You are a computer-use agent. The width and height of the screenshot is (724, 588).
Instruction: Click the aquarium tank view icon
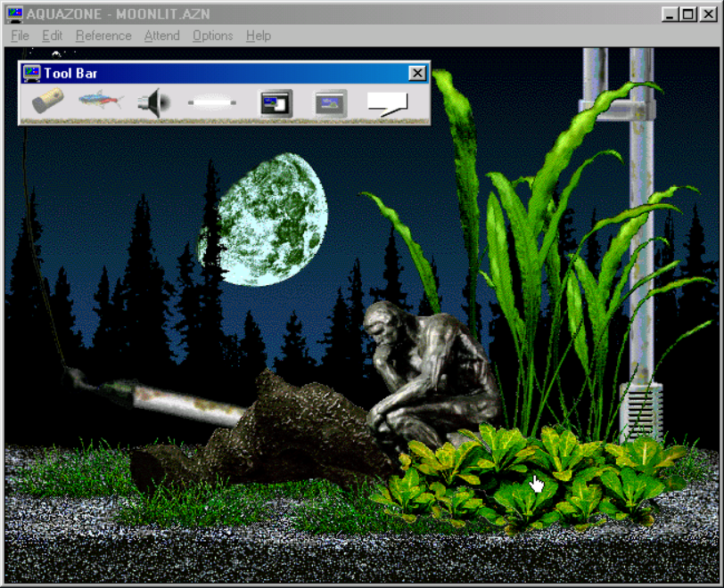point(331,103)
